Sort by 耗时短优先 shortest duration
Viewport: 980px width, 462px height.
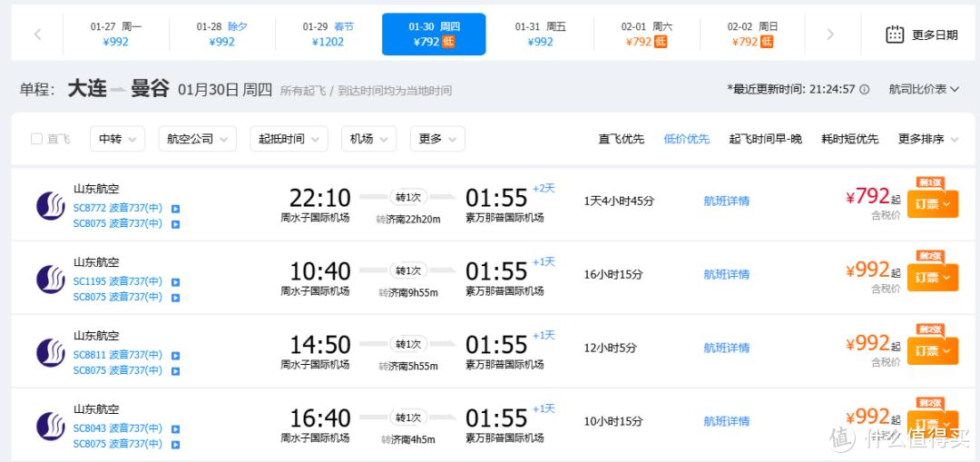point(849,139)
